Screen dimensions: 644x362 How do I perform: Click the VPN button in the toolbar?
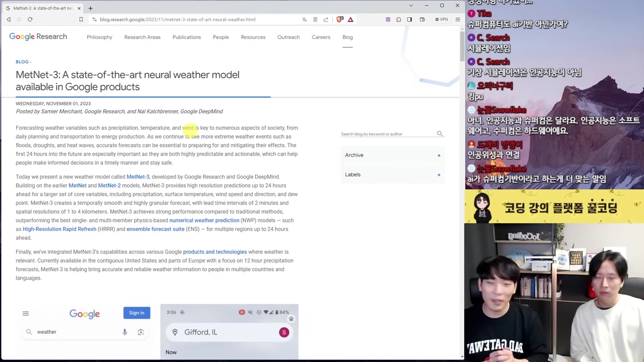tap(441, 20)
